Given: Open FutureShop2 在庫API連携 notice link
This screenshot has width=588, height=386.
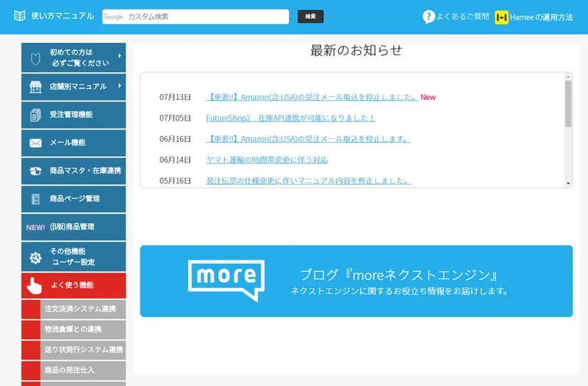Looking at the screenshot, I should 290,118.
